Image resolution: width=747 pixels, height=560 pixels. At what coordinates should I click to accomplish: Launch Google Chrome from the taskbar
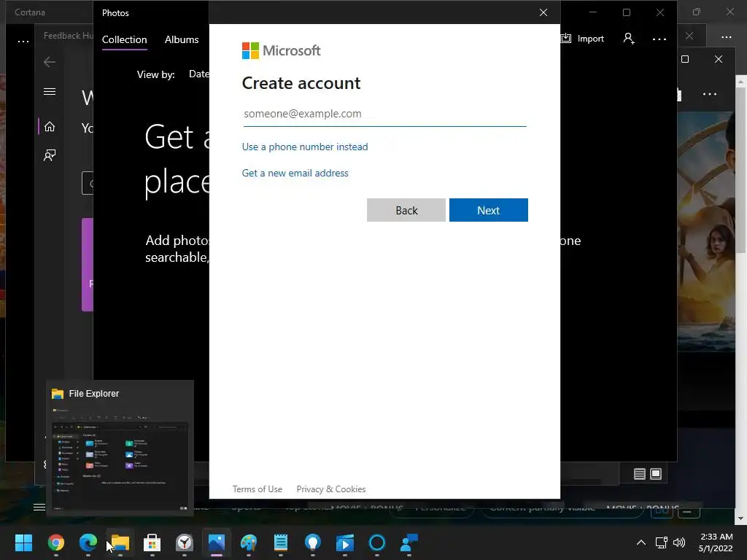click(x=55, y=542)
